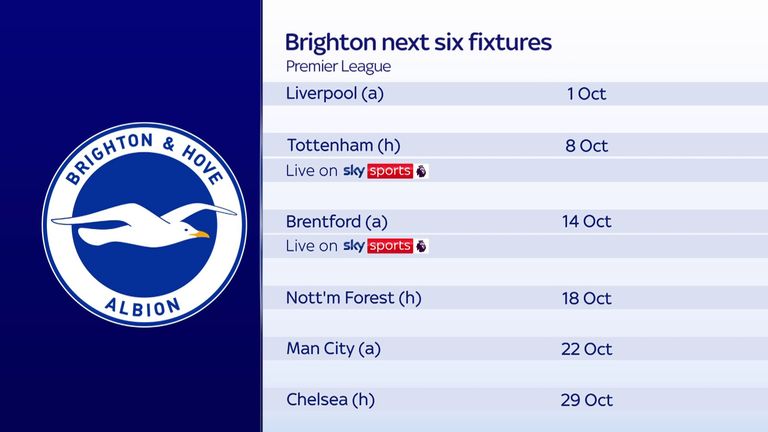The height and width of the screenshot is (432, 768).
Task: Click the 29 Oct date
Action: [586, 400]
